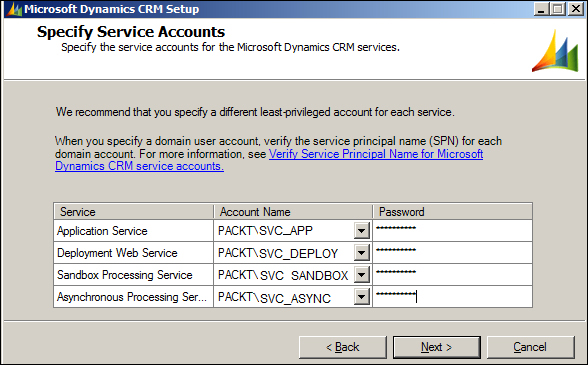The height and width of the screenshot is (365, 588).
Task: Click the Password column header
Action: click(x=452, y=212)
